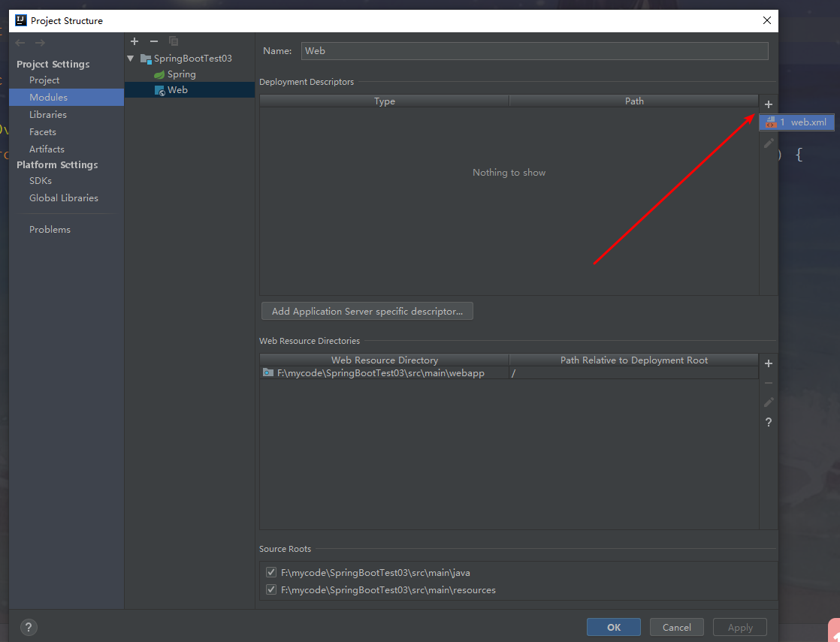Image resolution: width=840 pixels, height=642 pixels.
Task: Click the OK button
Action: click(x=613, y=627)
